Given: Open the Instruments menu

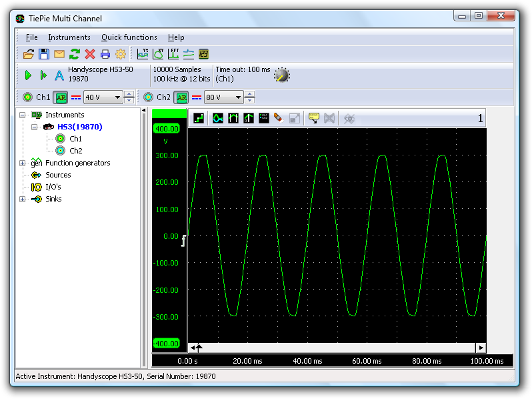Looking at the screenshot, I should [69, 37].
